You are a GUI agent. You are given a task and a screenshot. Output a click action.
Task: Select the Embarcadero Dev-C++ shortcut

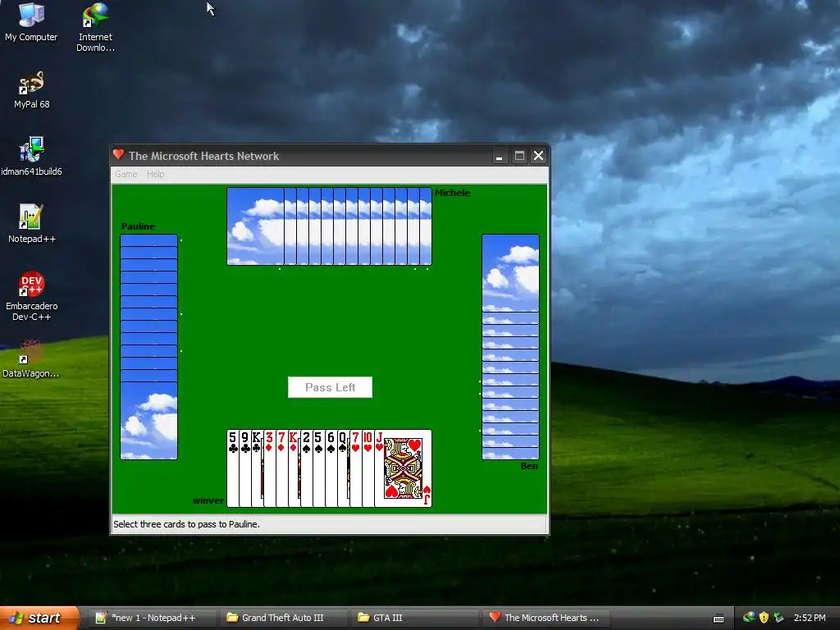[32, 296]
